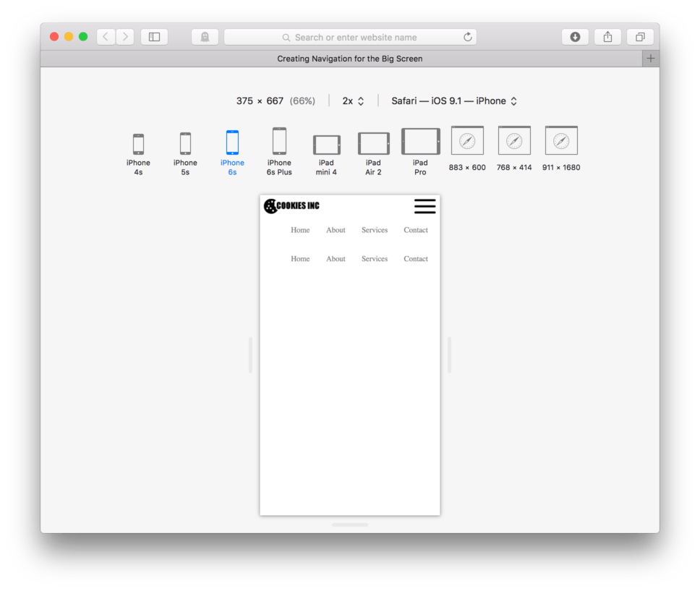Go forward with the Safari forward arrow

pos(125,37)
